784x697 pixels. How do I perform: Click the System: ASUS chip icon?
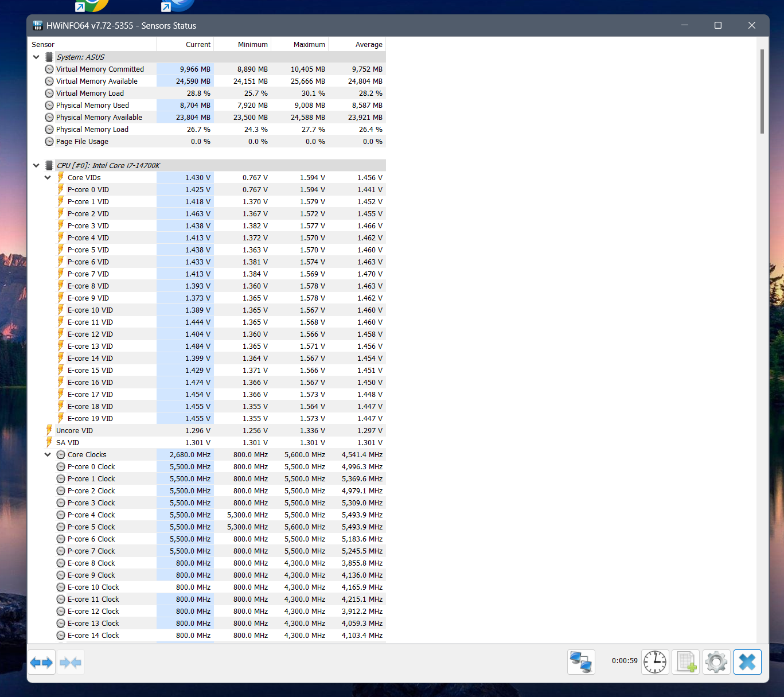click(x=49, y=57)
